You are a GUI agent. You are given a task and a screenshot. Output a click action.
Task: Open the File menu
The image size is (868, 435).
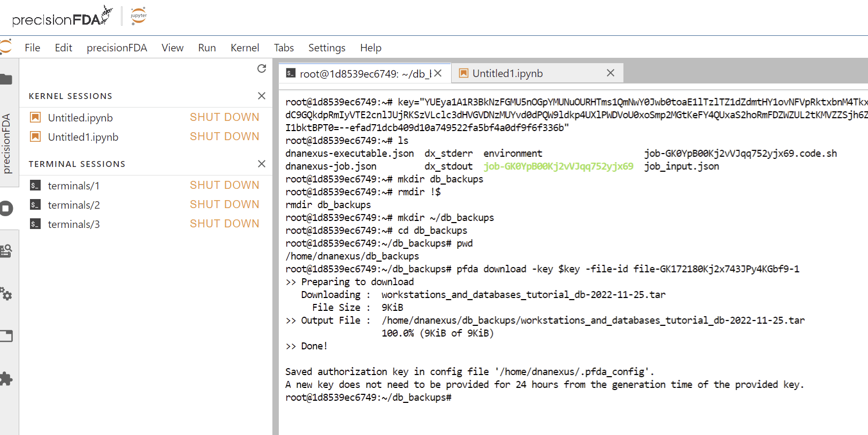tap(32, 48)
